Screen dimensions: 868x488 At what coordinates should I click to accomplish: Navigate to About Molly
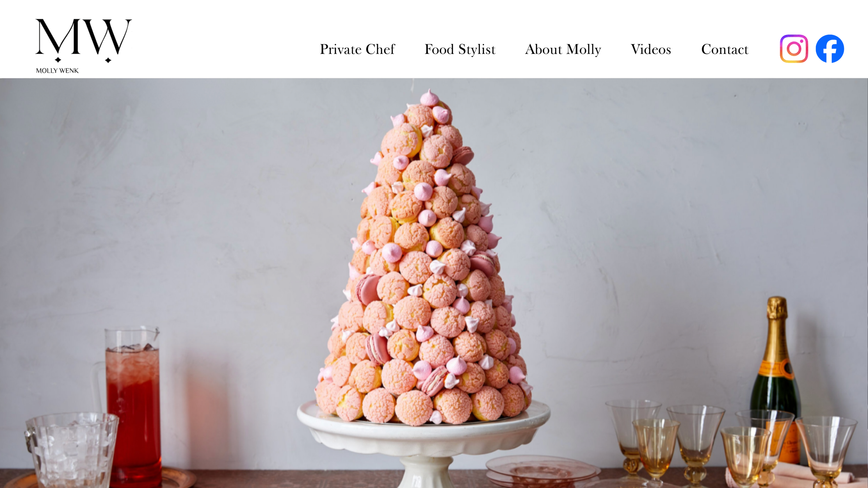(563, 49)
